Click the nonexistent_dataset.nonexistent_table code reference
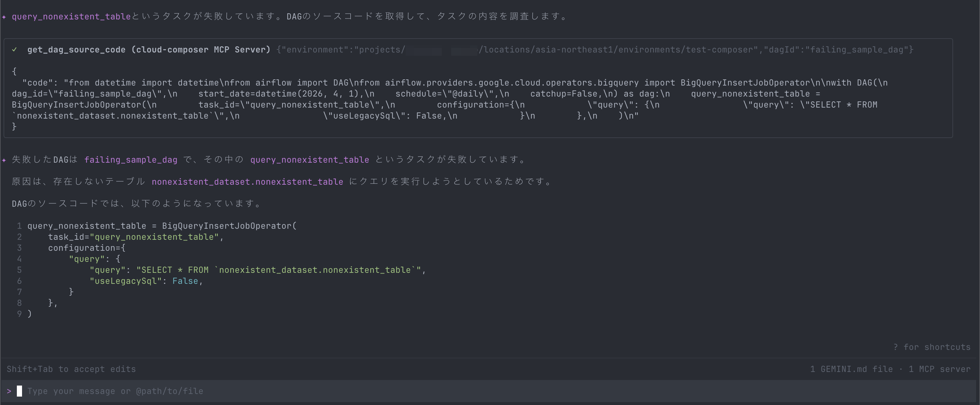Viewport: 980px width, 405px height. tap(247, 182)
